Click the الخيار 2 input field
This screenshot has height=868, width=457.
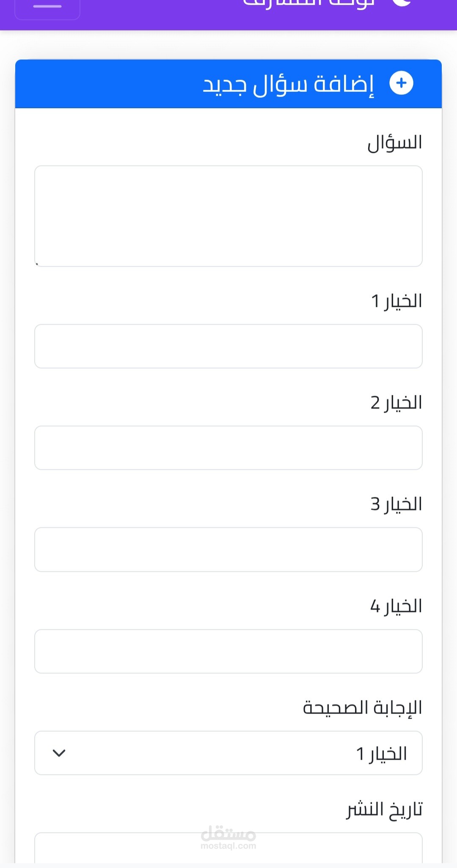(x=228, y=448)
